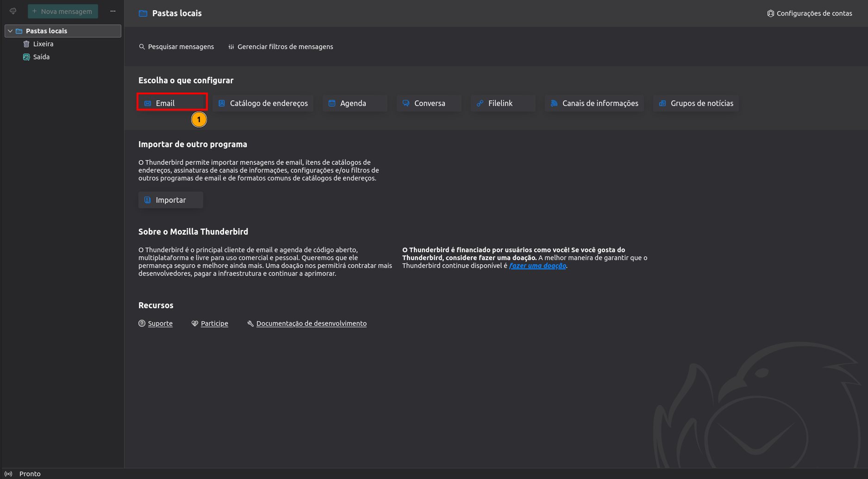Click the folder icon next to Pastas locais header

point(143,13)
